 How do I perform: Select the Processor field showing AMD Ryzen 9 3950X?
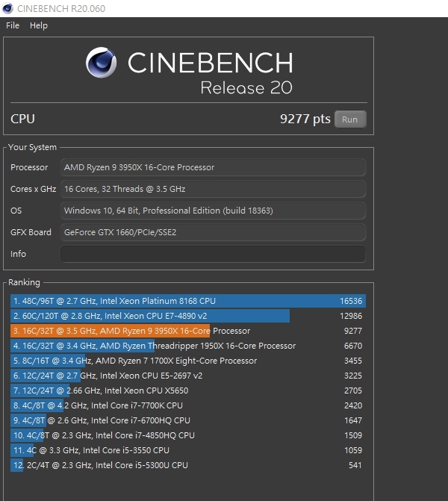213,167
